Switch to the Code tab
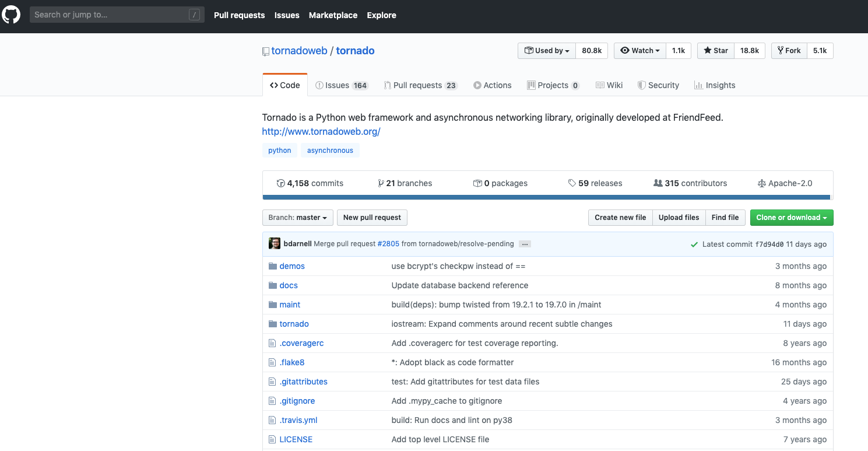The image size is (868, 451). (x=285, y=85)
